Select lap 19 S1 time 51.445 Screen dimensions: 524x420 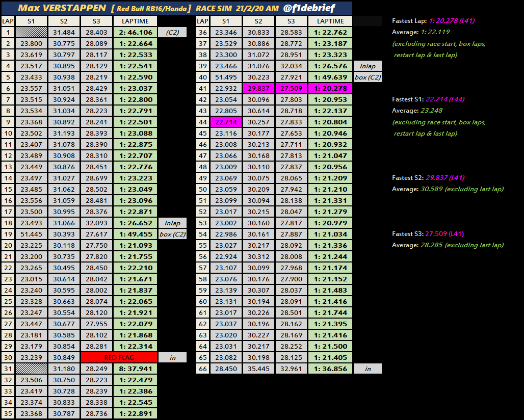click(31, 234)
